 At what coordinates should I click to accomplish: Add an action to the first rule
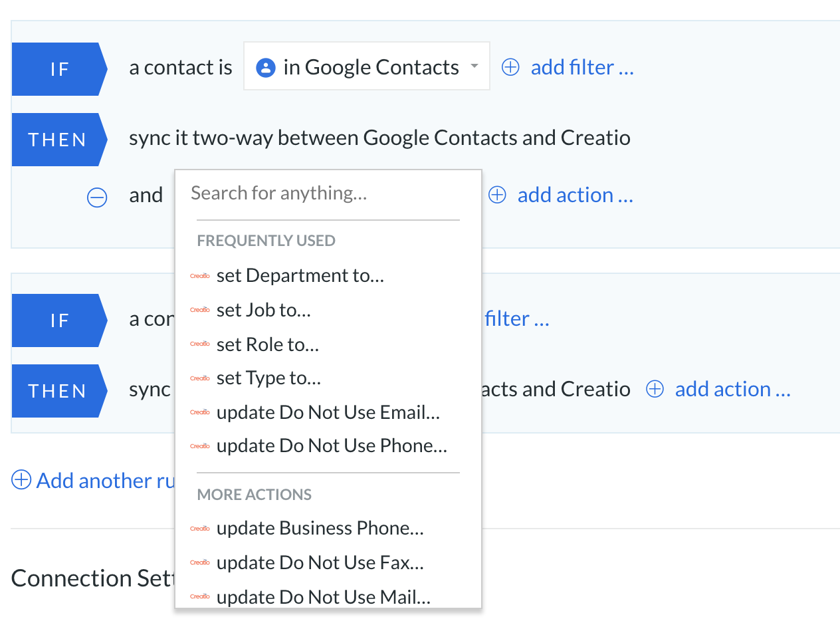[x=576, y=195]
